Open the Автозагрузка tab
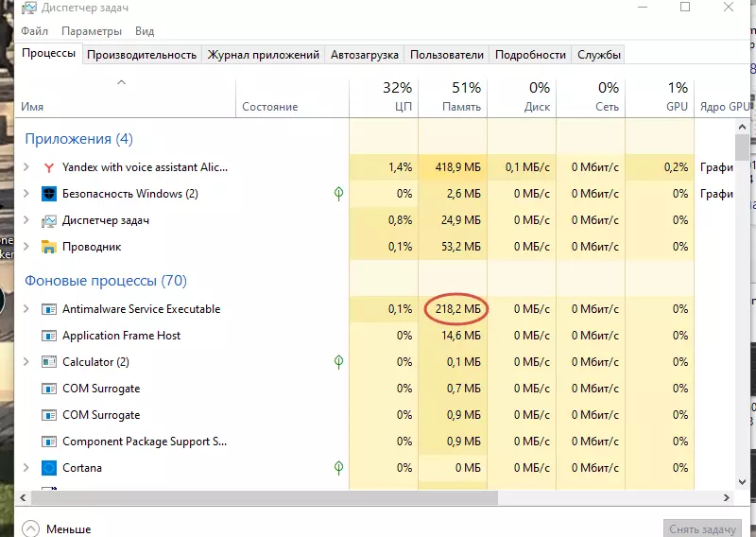 (365, 55)
